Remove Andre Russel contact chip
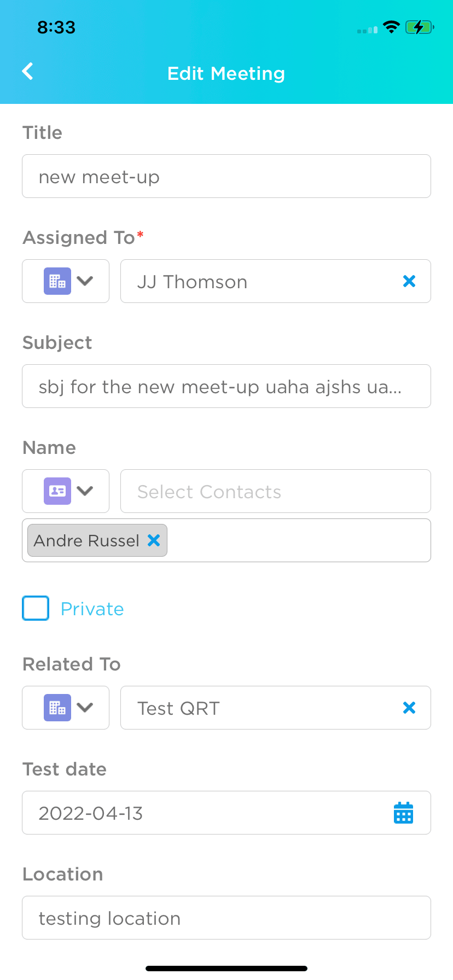Viewport: 453px width, 980px height. pos(154,540)
